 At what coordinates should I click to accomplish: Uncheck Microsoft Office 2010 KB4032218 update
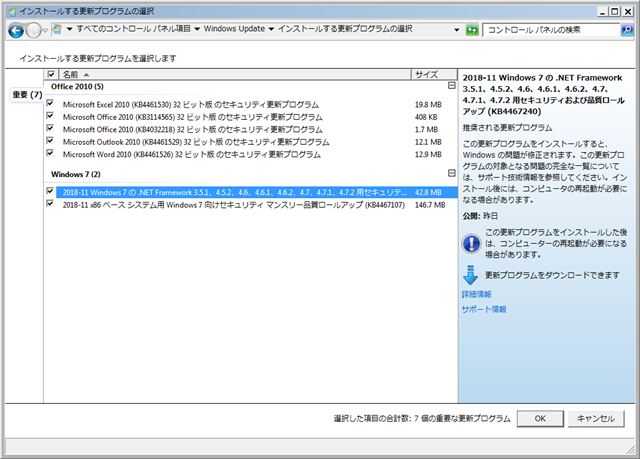(x=50, y=128)
